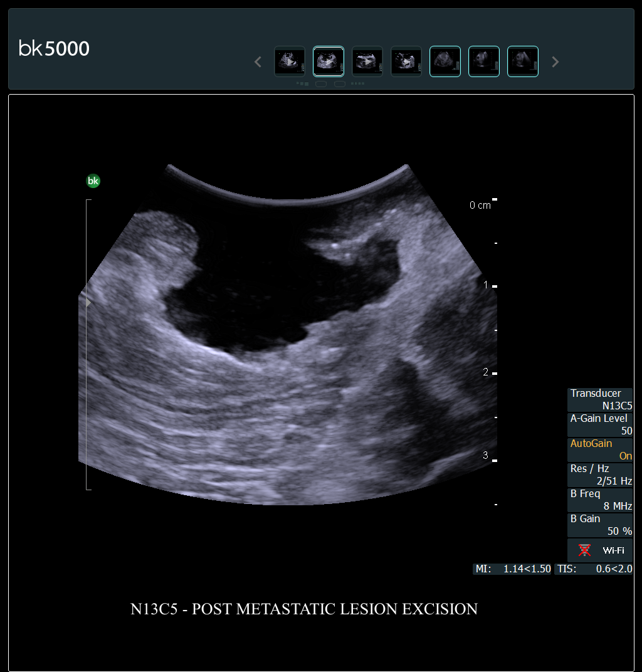Open the B Freq 8 MHz setting
642x672 pixels.
[x=600, y=500]
